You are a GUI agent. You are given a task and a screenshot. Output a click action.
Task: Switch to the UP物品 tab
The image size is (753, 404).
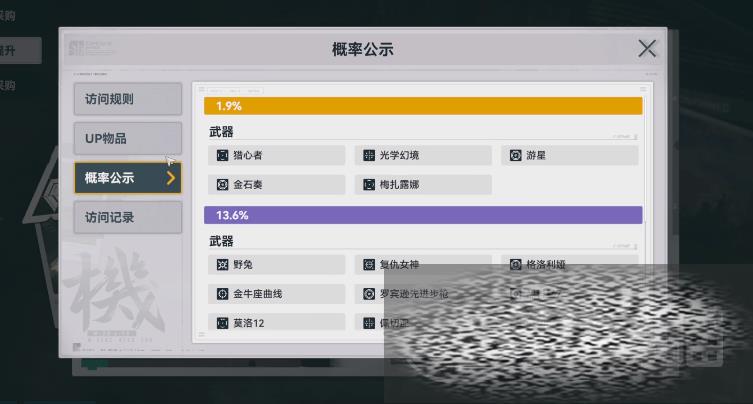click(x=128, y=138)
